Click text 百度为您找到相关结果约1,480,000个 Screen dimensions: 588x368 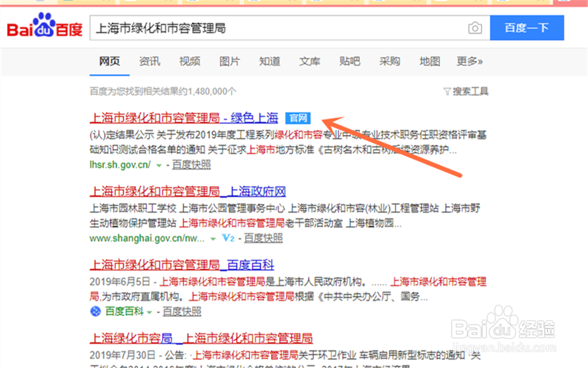coord(163,91)
